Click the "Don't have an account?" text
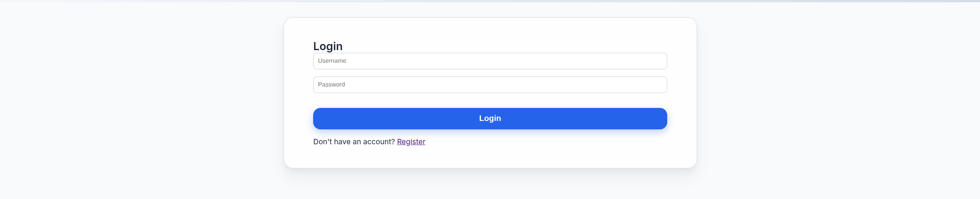This screenshot has width=980, height=199. 354,142
